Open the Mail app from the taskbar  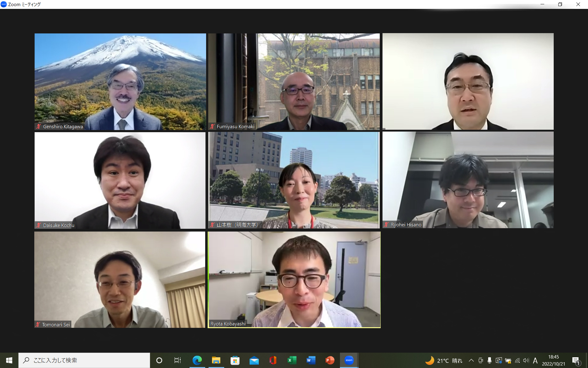pos(254,360)
